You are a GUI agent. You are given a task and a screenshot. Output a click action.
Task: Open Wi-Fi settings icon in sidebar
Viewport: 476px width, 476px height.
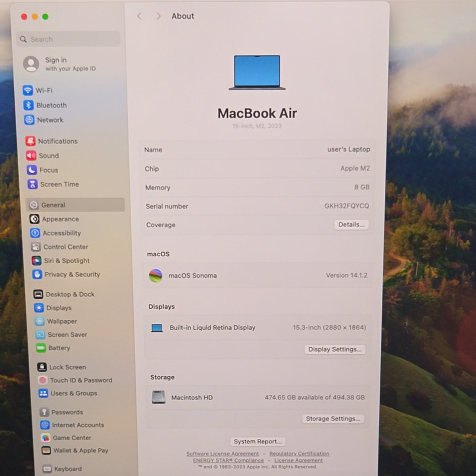(28, 90)
